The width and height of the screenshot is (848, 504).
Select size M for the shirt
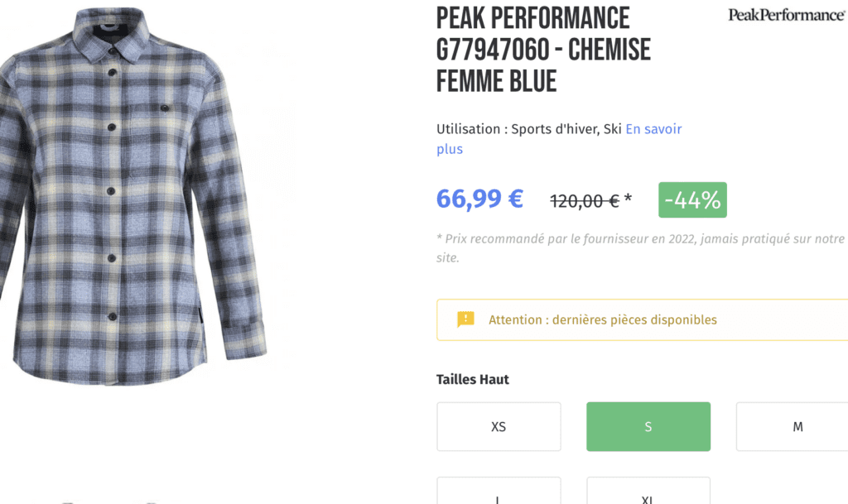coord(797,426)
